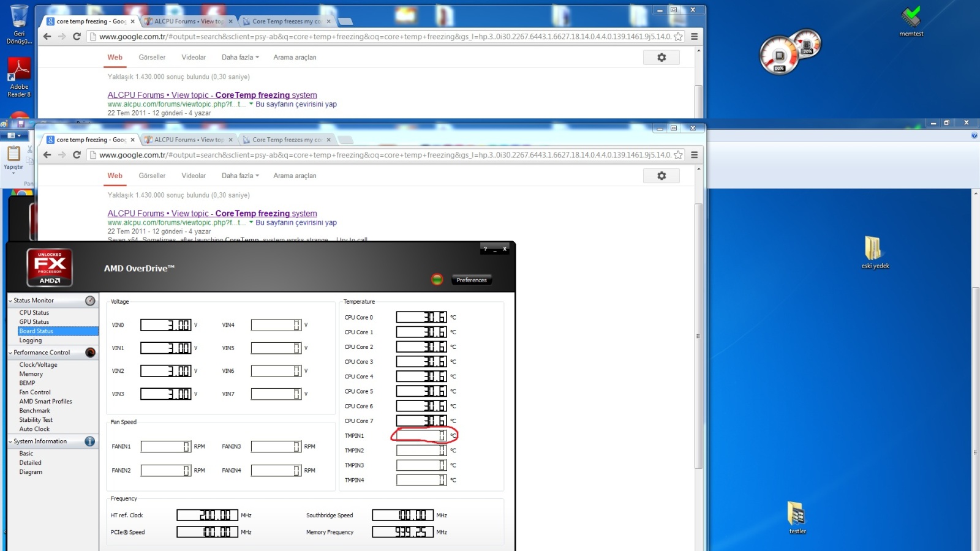Open Clock/Voltage under Performance Control
This screenshot has height=551, width=980.
click(38, 365)
